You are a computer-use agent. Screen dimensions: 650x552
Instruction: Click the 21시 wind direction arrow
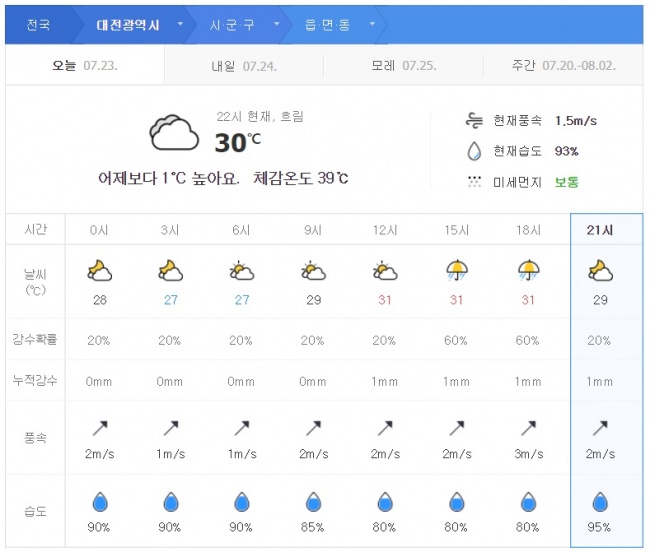[x=600, y=428]
